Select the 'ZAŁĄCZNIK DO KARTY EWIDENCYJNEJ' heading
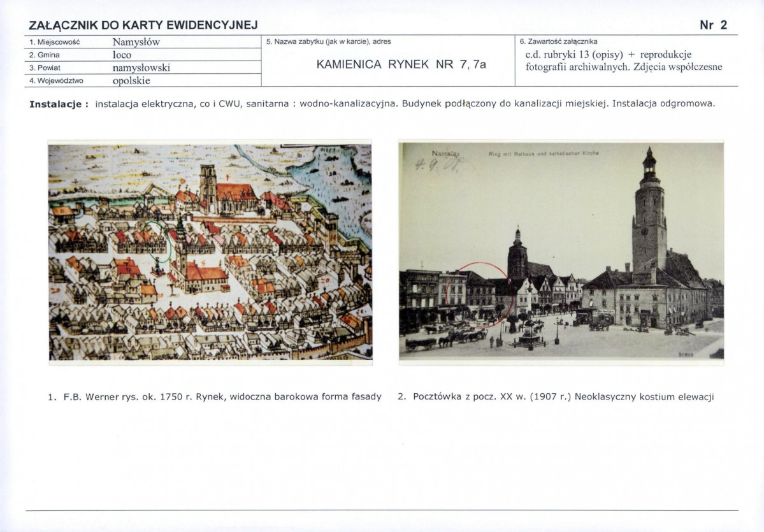 coord(143,25)
